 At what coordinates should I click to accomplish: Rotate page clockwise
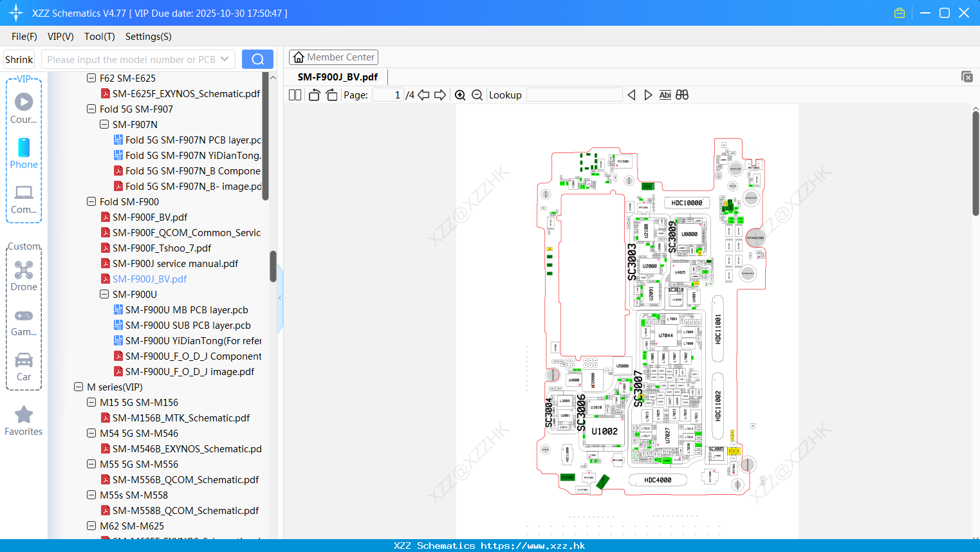331,95
